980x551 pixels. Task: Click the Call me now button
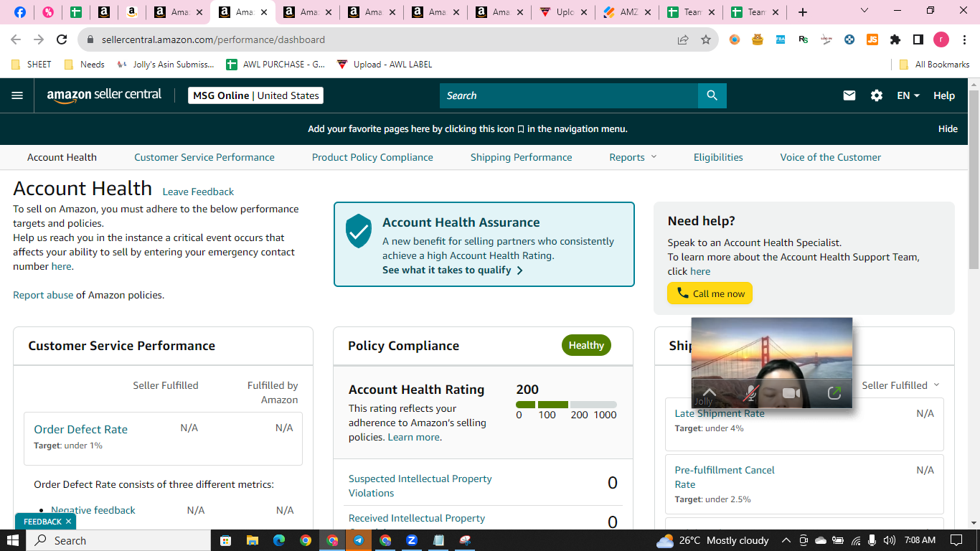(710, 293)
